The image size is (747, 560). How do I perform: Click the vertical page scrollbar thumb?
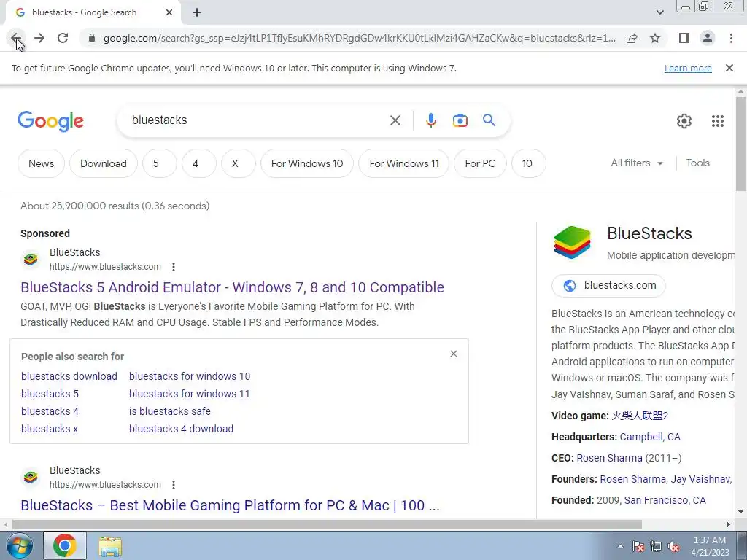click(740, 144)
